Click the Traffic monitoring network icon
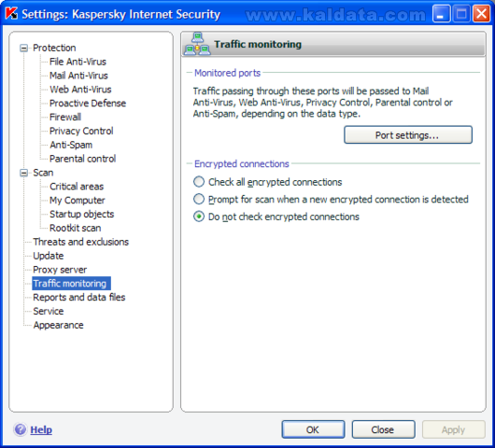Viewport: 495px width, 448px height. coord(197,44)
